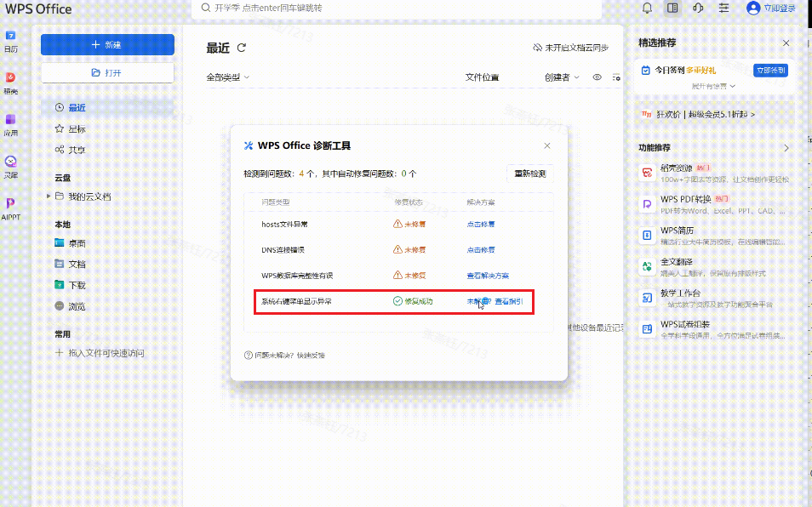This screenshot has width=812, height=507.
Task: Click the 全文翻译 feature icon
Action: click(648, 266)
